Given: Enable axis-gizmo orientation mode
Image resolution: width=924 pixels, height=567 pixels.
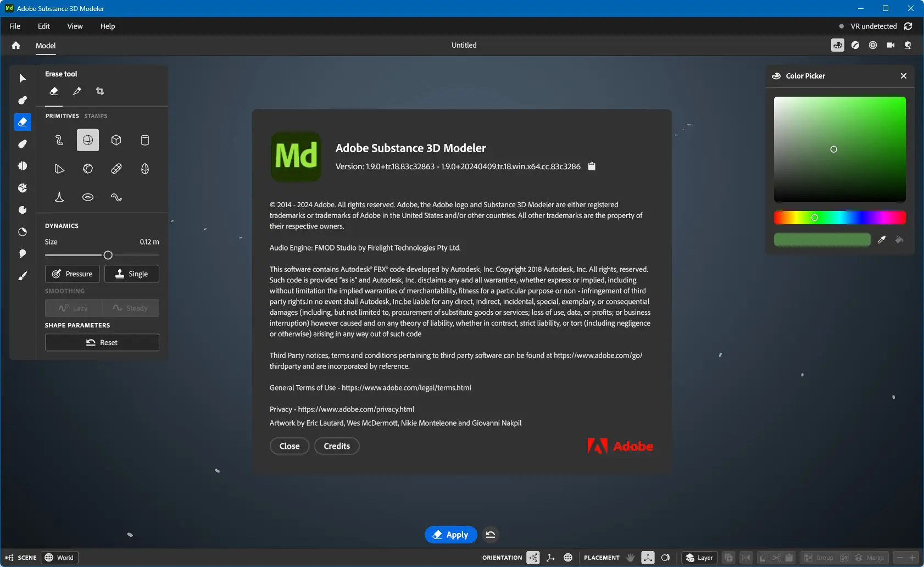Looking at the screenshot, I should tap(550, 558).
